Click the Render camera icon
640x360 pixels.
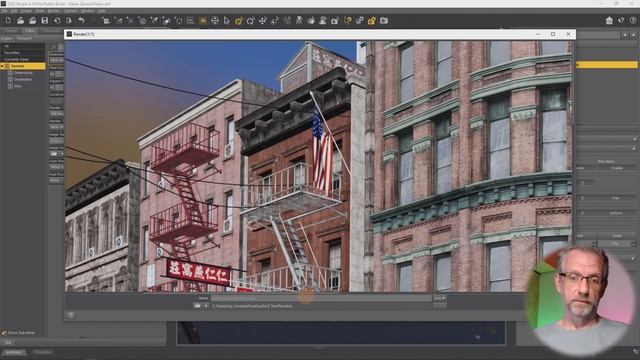(384, 20)
